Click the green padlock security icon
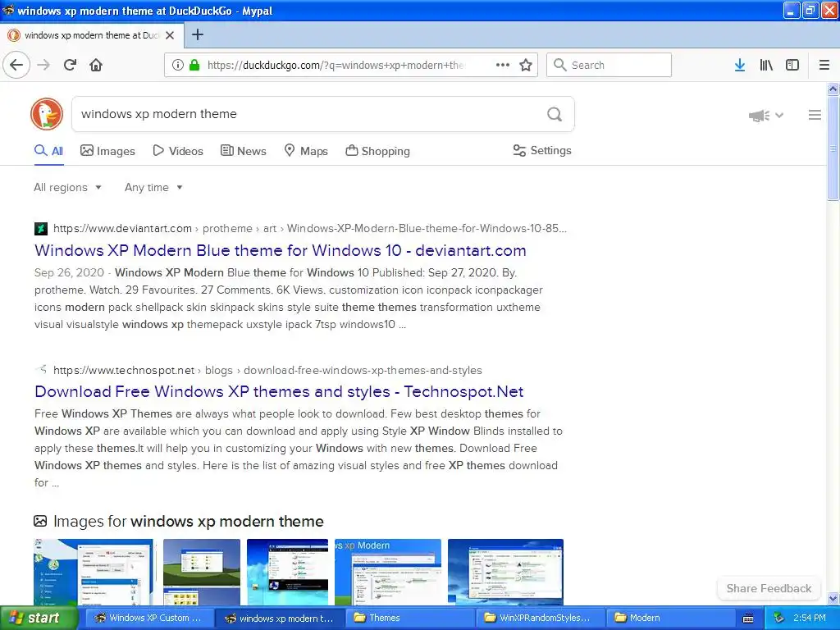 coord(194,65)
